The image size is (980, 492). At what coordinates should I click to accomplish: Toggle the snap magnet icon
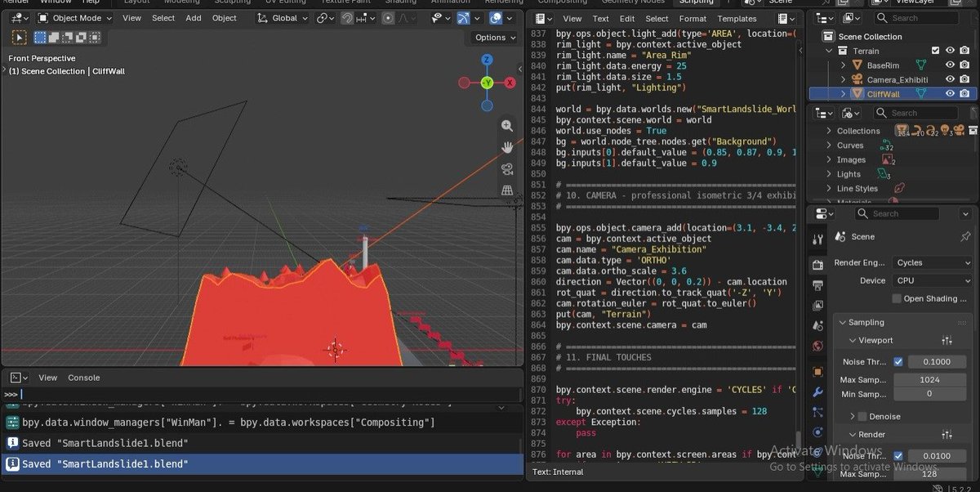point(349,18)
